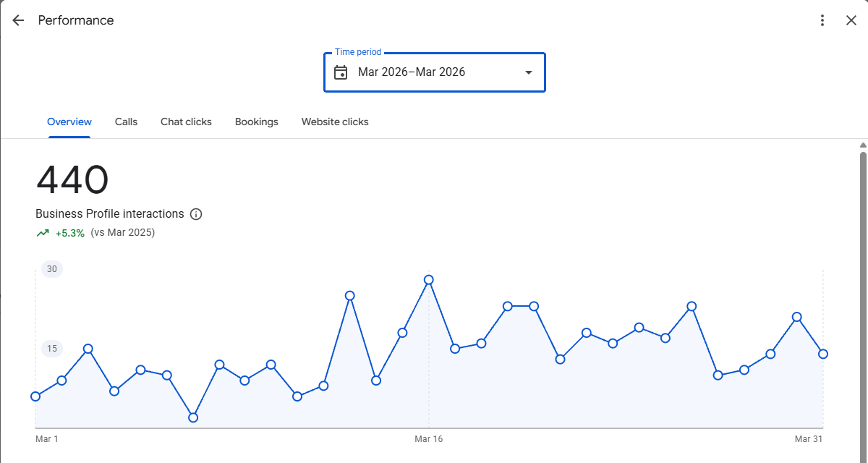This screenshot has width=868, height=463.
Task: Click the 30 y-axis label
Action: click(52, 269)
